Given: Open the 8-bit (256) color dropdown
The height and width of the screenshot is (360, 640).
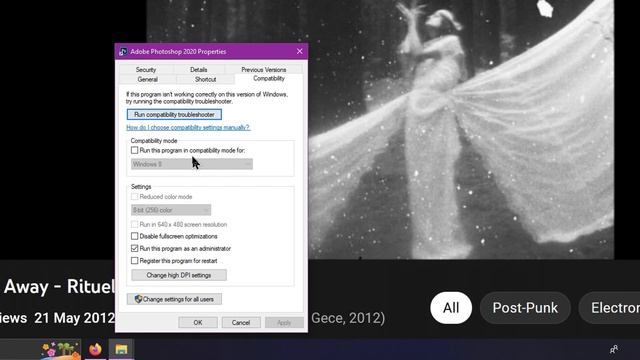Looking at the screenshot, I should coord(171,210).
